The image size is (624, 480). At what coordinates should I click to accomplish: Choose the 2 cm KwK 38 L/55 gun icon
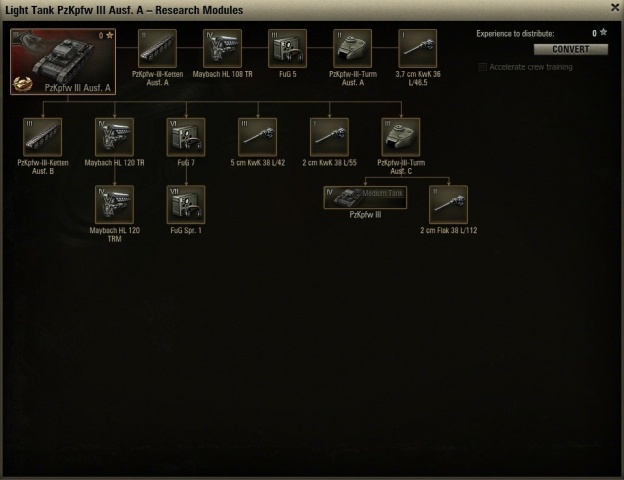(x=330, y=137)
